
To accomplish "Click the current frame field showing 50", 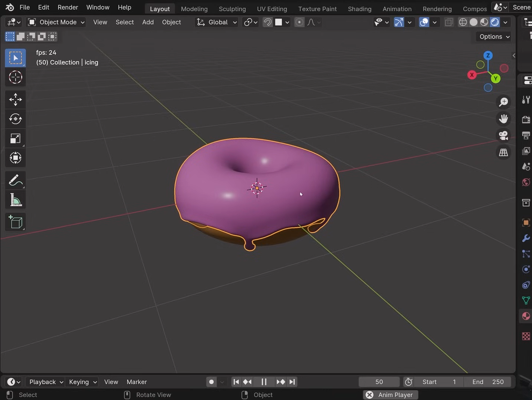I will coord(379,382).
